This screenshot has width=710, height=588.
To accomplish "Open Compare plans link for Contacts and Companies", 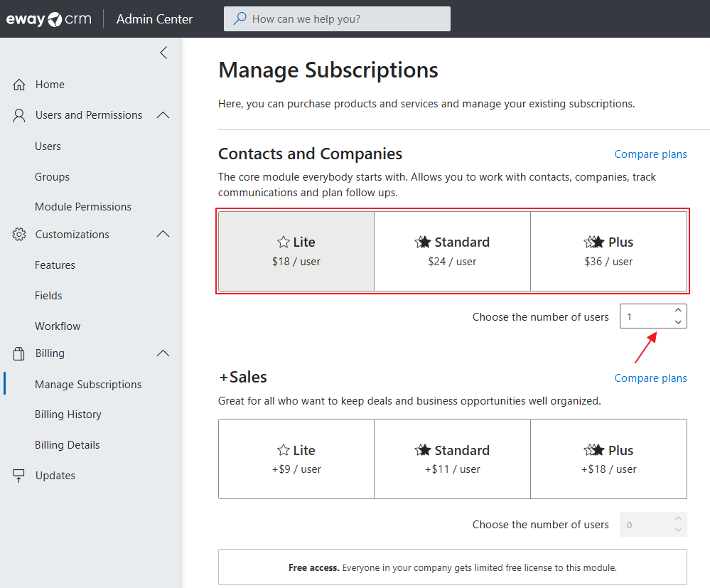I will tap(650, 154).
